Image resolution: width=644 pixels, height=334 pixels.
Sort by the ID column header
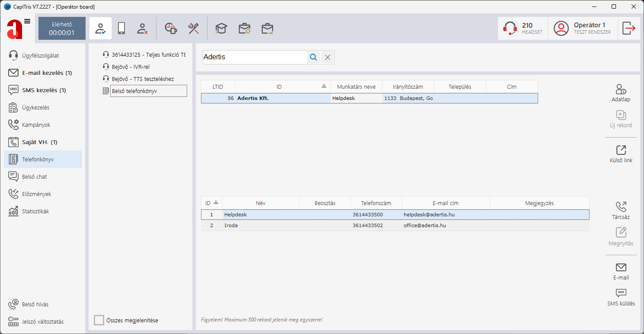tap(279, 87)
